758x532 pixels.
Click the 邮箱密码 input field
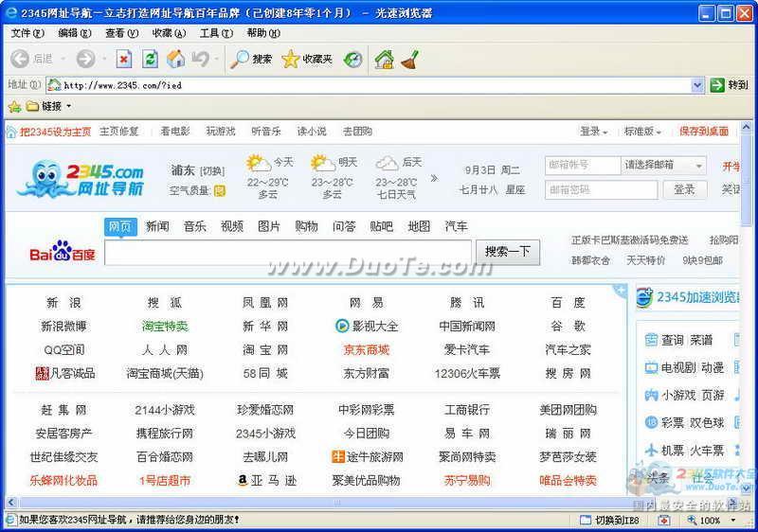[x=602, y=189]
